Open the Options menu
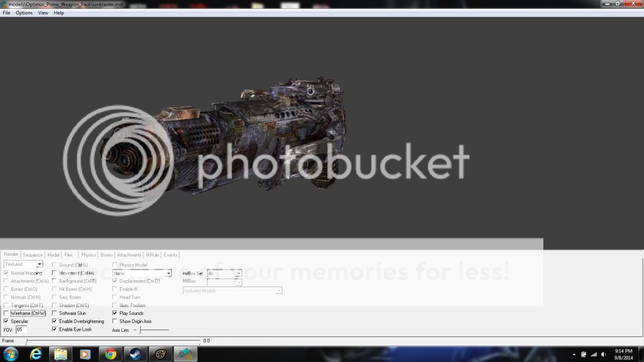The height and width of the screenshot is (362, 644). point(24,13)
